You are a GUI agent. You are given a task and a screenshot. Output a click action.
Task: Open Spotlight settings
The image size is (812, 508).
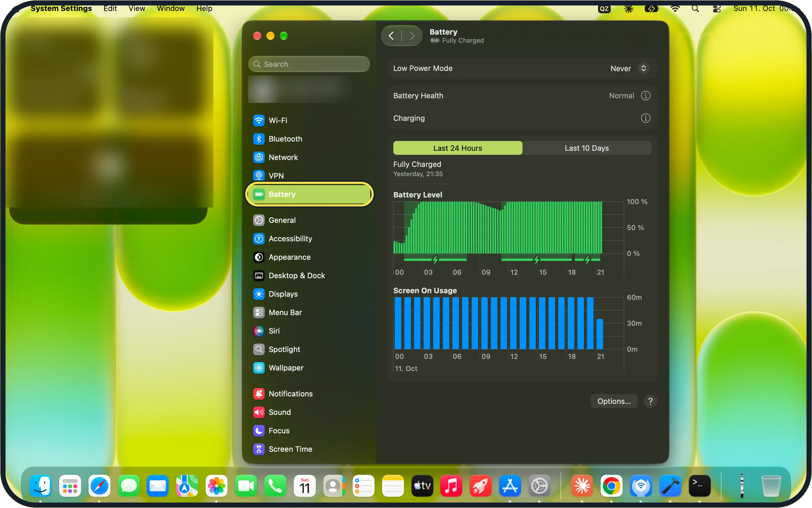[x=309, y=349]
